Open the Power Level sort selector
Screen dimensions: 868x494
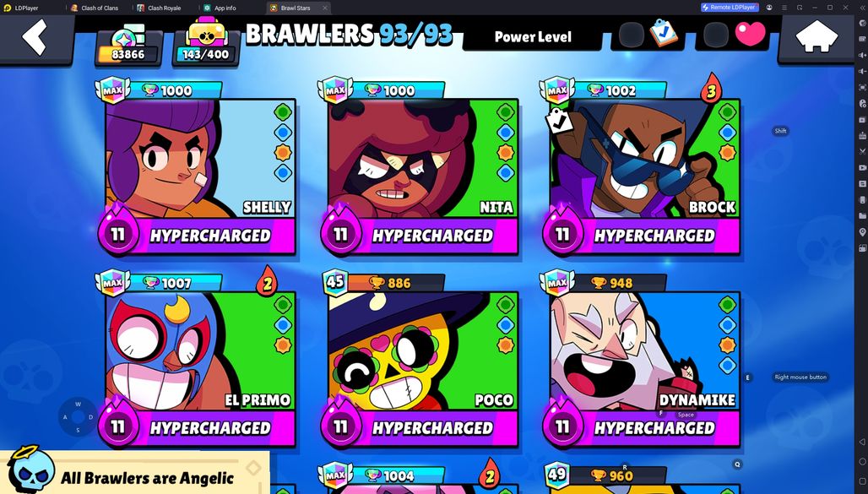pyautogui.click(x=533, y=37)
